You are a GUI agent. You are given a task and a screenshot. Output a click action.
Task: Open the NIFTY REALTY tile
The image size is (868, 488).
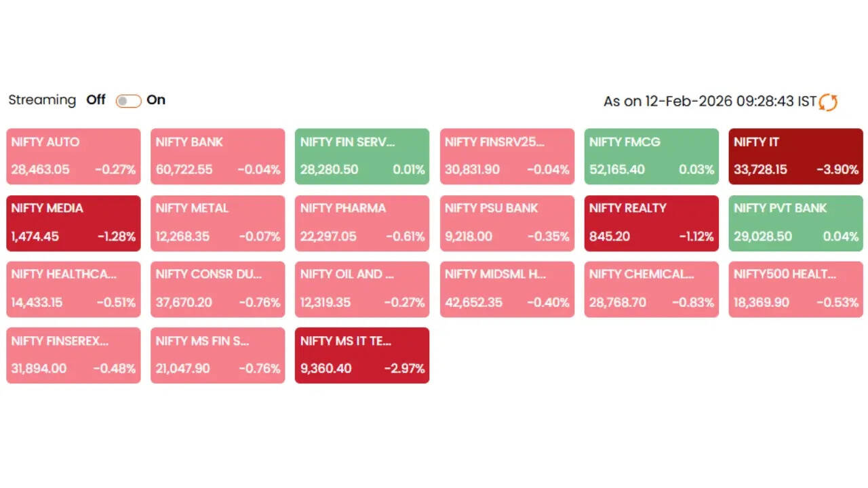click(651, 223)
